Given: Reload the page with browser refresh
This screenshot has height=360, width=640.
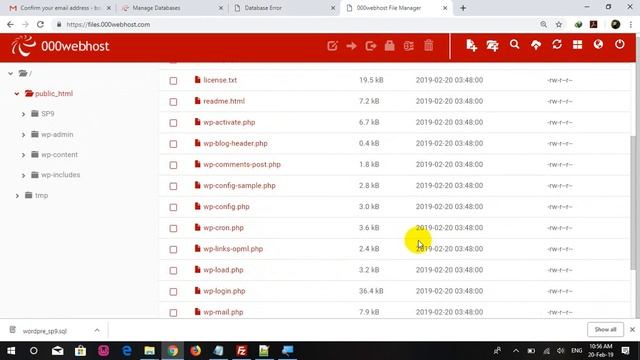Looking at the screenshot, I should (40, 24).
